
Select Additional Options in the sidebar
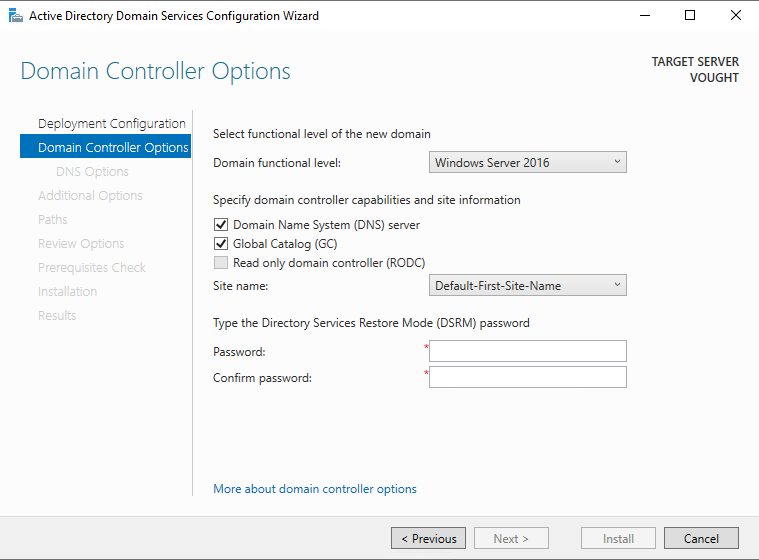tap(90, 196)
